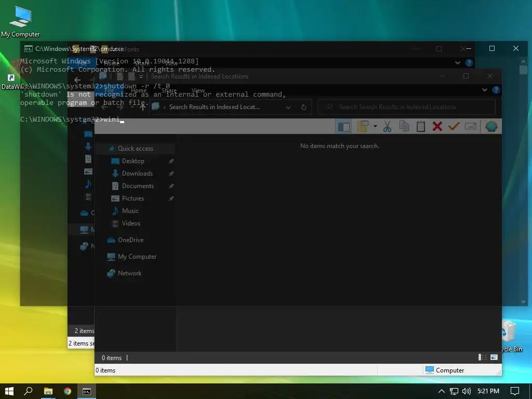Click the scroll up arrow in cmd window
This screenshot has height=399, width=532.
[523, 61]
